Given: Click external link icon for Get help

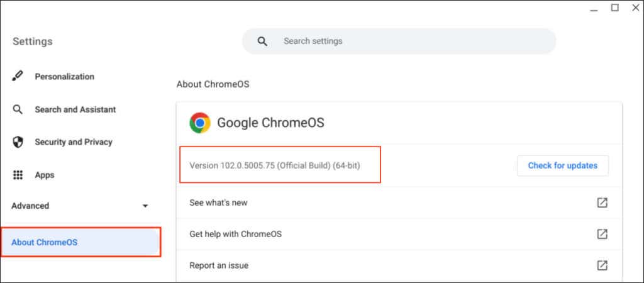Looking at the screenshot, I should 602,234.
